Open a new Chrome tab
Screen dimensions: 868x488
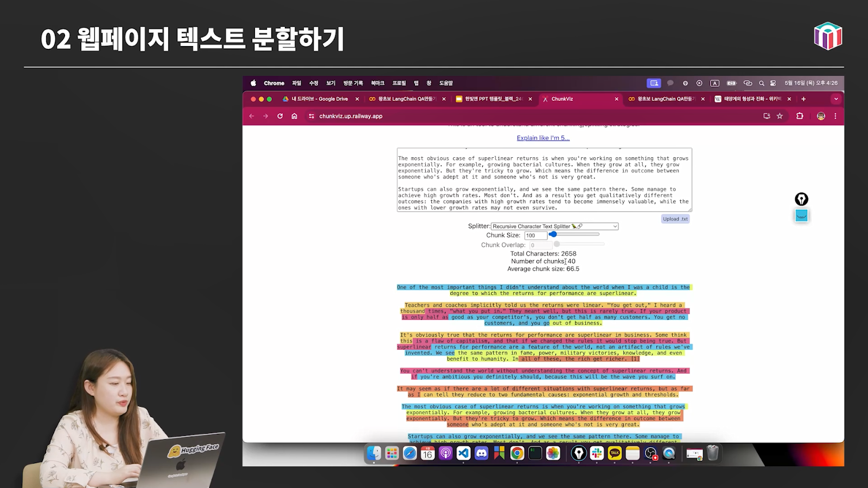click(x=803, y=99)
